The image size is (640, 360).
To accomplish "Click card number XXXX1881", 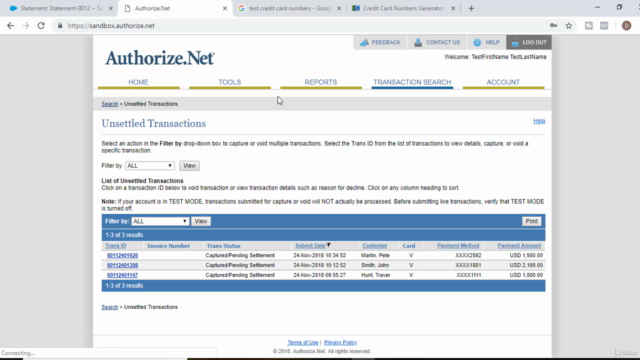I will click(x=468, y=265).
